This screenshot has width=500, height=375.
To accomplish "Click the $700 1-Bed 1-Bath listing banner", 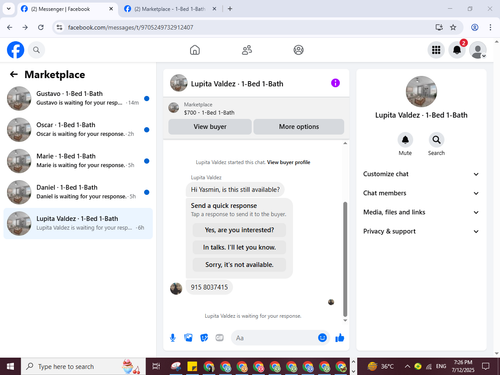I will pos(256,108).
